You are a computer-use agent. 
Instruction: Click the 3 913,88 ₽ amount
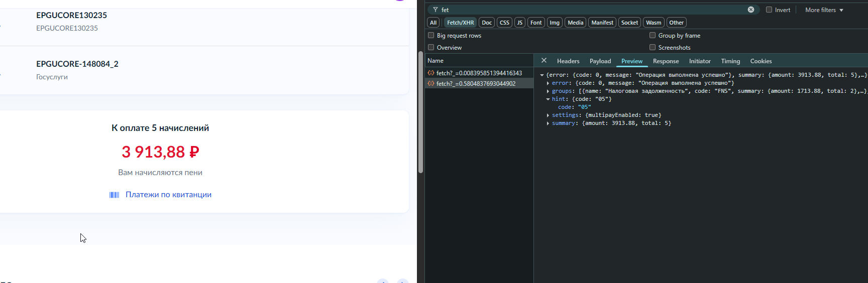(x=160, y=152)
